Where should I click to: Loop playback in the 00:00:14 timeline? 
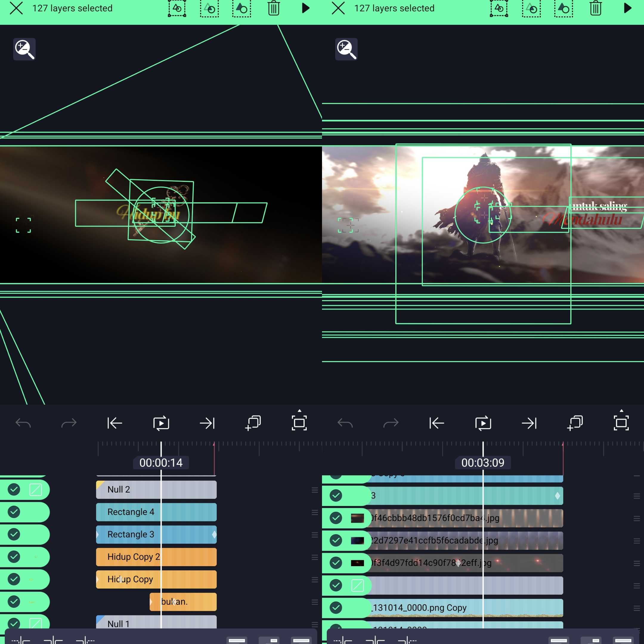161,423
